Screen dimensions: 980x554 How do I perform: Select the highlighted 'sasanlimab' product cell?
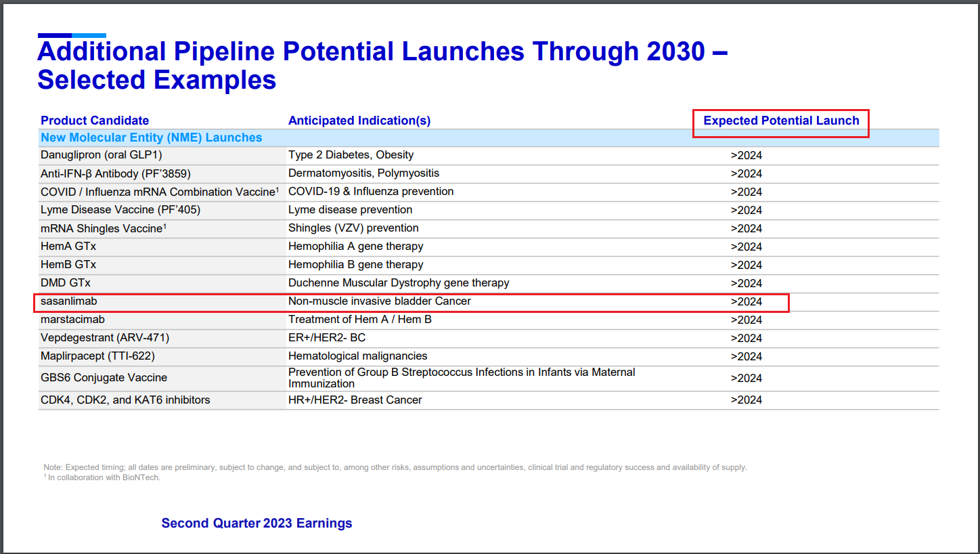(64, 301)
